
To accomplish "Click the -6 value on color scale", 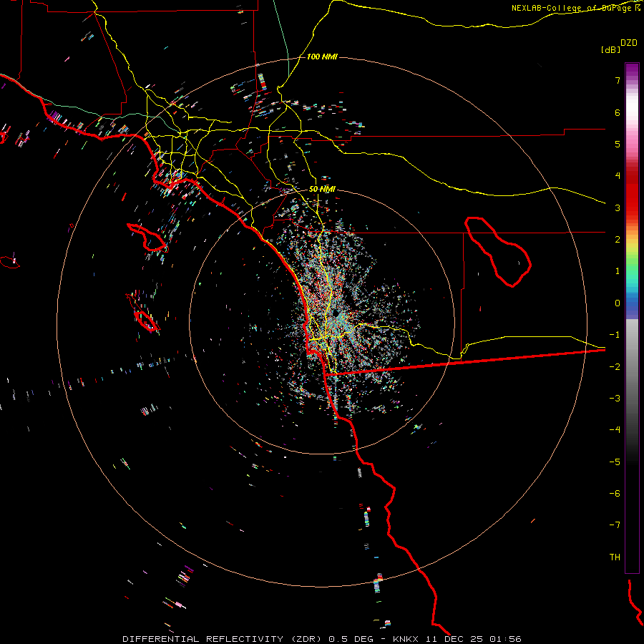I will (615, 494).
